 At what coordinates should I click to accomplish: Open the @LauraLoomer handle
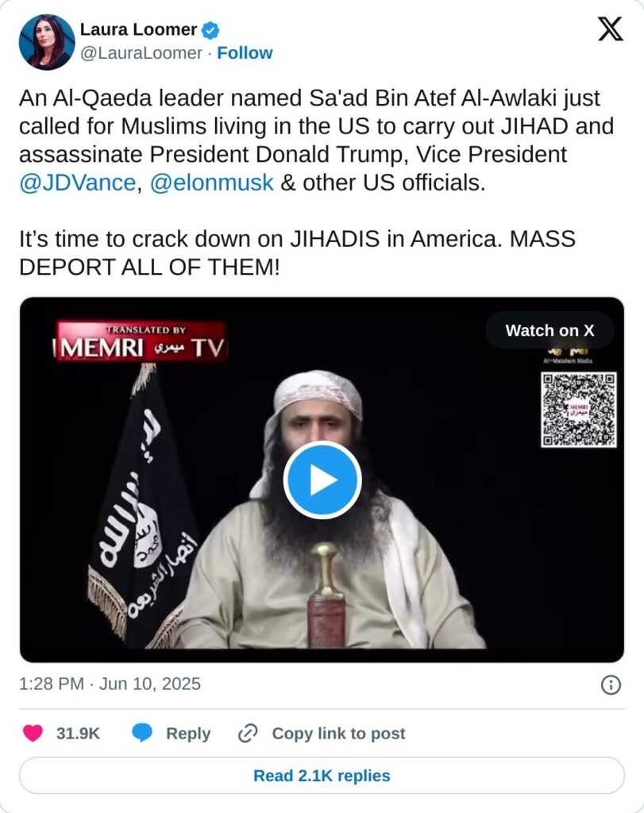click(141, 53)
